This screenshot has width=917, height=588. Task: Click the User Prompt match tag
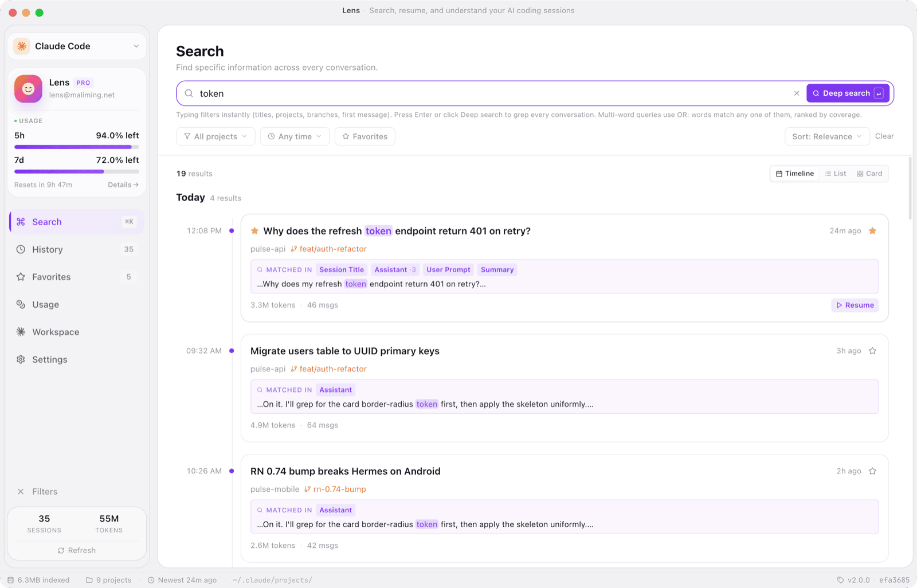(448, 270)
